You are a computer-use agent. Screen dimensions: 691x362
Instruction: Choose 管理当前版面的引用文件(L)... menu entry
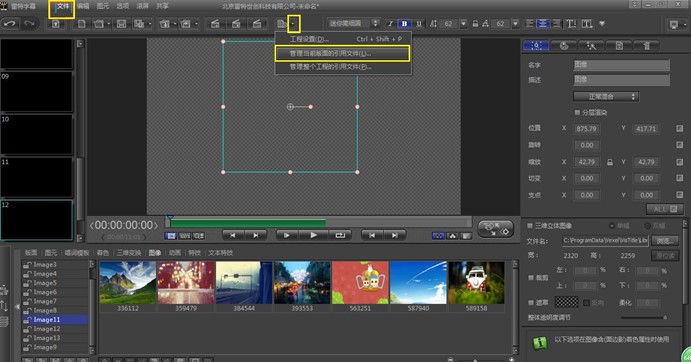[x=343, y=54]
